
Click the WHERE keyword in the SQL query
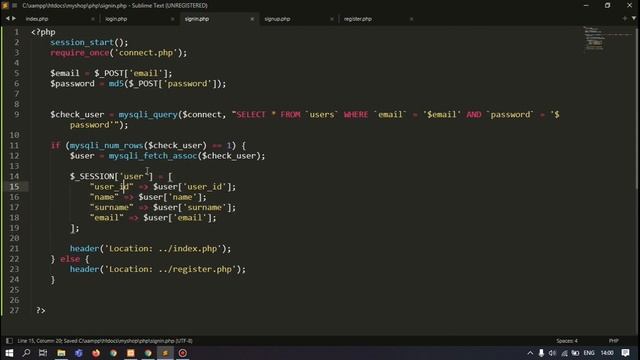click(356, 114)
